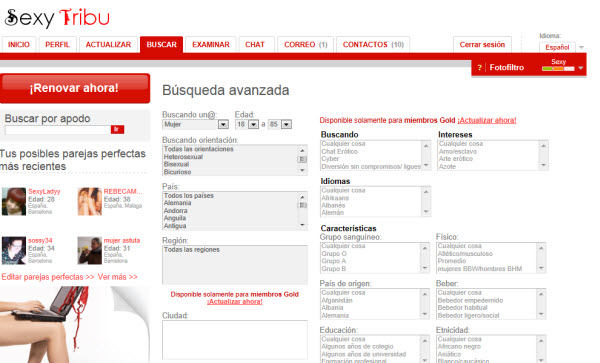
Task: Click the Buscar por apodo text field
Action: pyautogui.click(x=58, y=130)
